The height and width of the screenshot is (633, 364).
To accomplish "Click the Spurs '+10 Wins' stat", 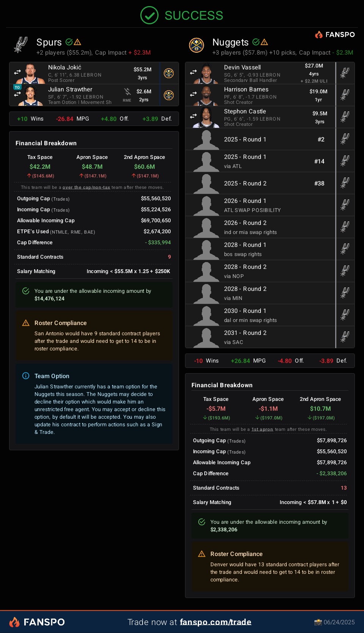I will [x=30, y=119].
